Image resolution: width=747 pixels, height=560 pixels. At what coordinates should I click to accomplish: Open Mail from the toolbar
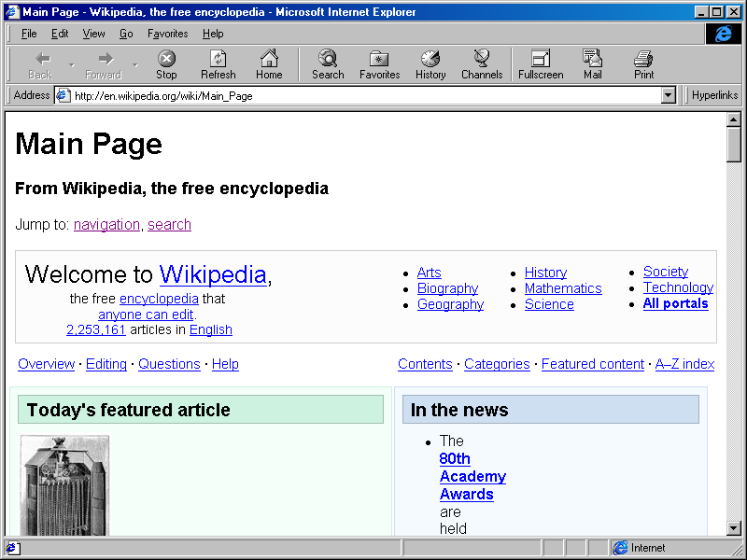click(591, 63)
